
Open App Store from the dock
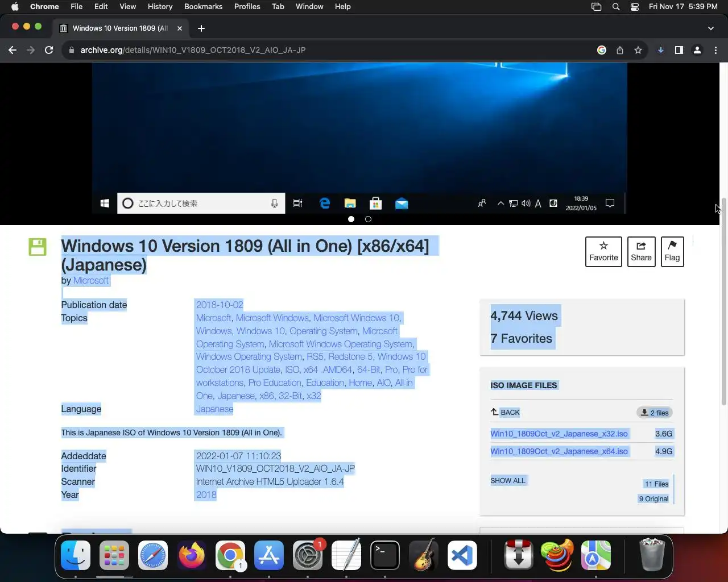click(269, 555)
